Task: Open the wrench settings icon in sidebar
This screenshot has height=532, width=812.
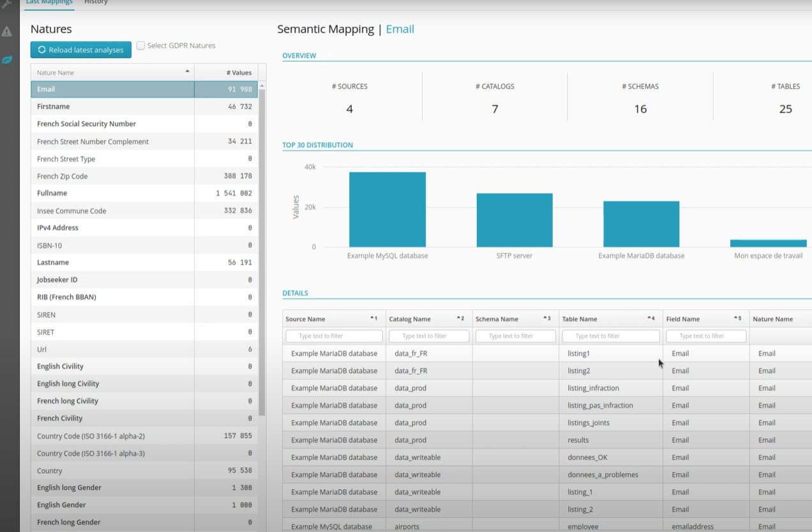Action: click(x=7, y=3)
